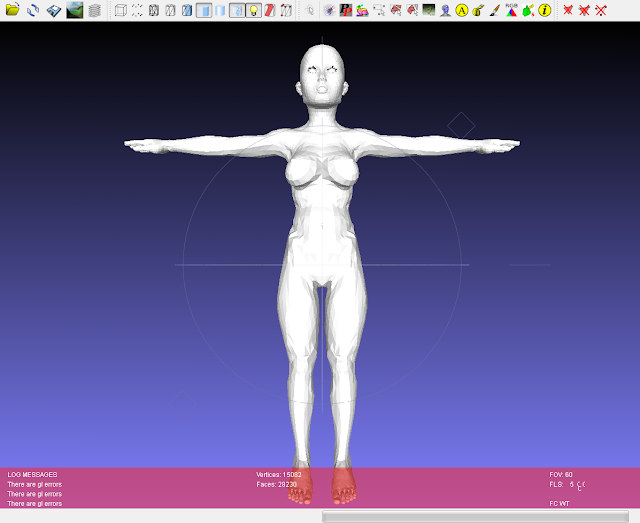Open the yellow A align tool
This screenshot has width=640, height=523.
462,10
